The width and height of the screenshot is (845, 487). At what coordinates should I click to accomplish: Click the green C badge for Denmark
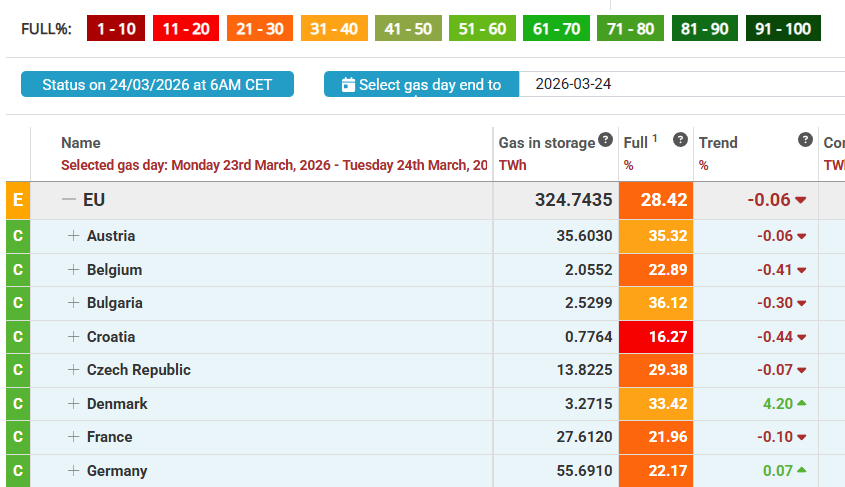coord(18,403)
